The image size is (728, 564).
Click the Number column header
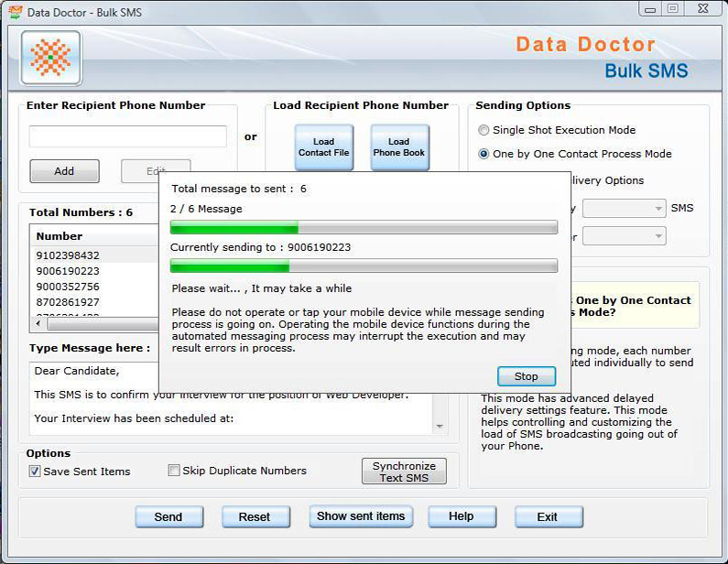(x=60, y=236)
